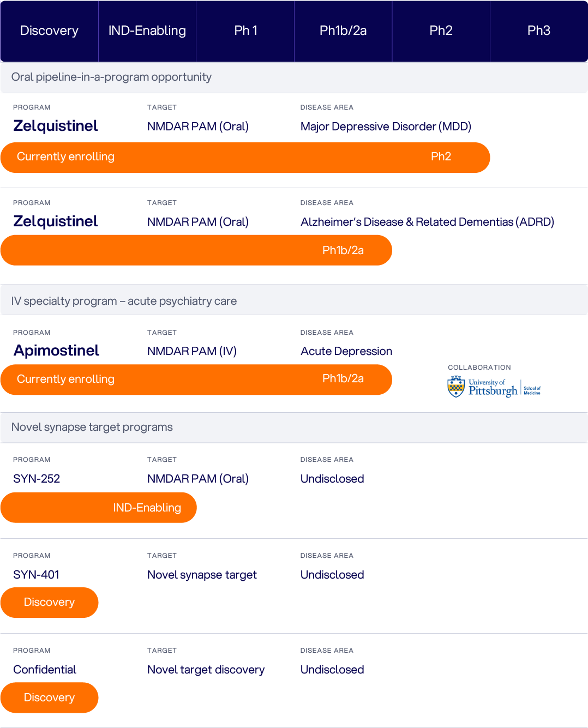Screen dimensions: 588x728
Task: Select the IND-Enabling phase header
Action: pyautogui.click(x=147, y=31)
